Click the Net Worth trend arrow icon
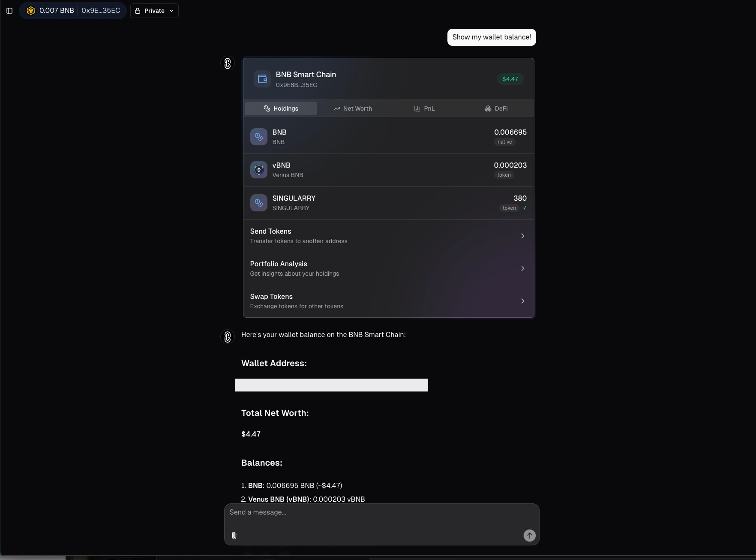This screenshot has height=560, width=756. (x=336, y=108)
